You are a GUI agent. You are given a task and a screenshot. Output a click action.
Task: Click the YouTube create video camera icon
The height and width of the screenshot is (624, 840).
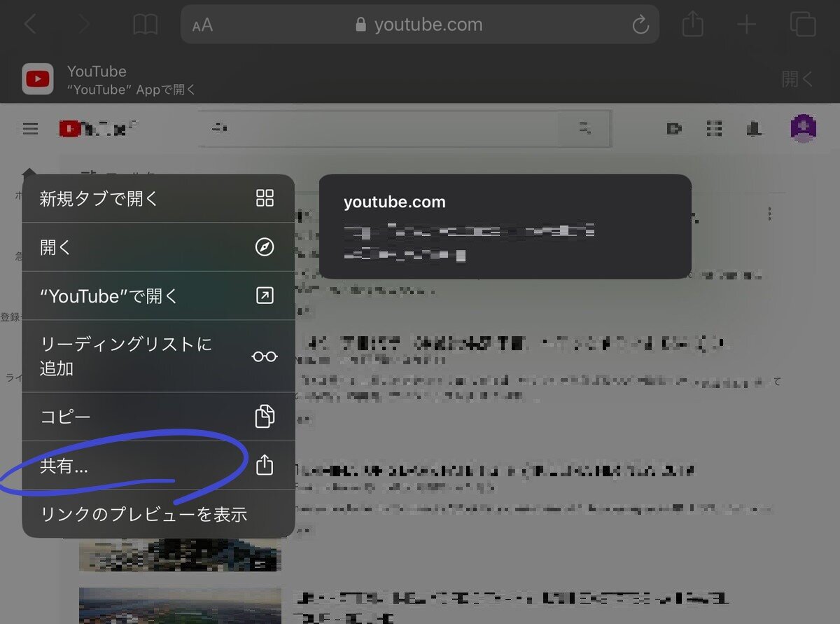tap(674, 128)
